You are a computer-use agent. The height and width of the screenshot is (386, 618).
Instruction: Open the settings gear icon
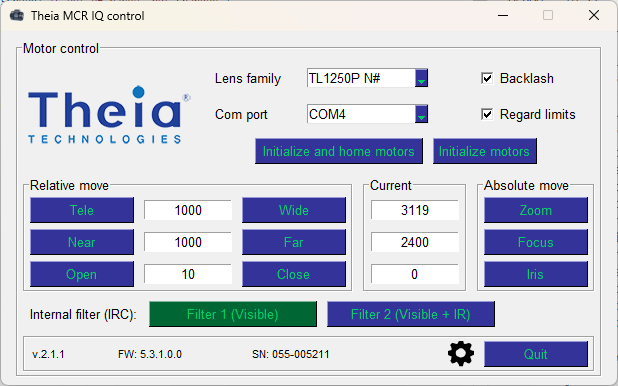[x=461, y=354]
